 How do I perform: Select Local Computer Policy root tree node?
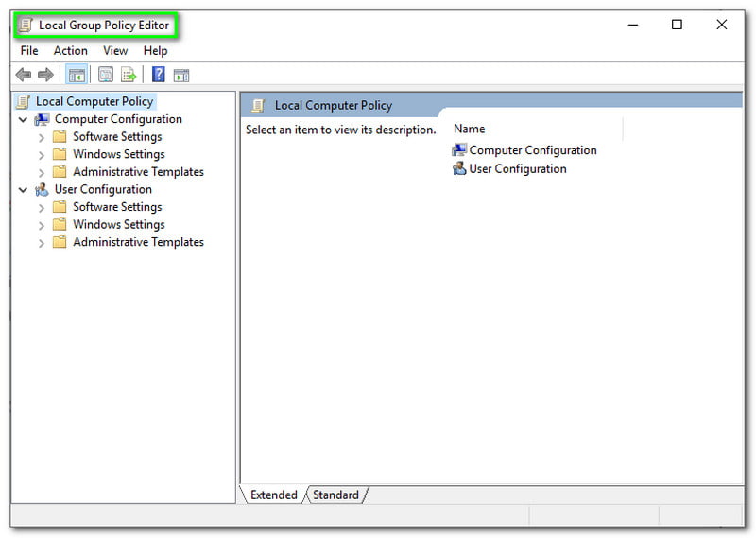click(94, 101)
